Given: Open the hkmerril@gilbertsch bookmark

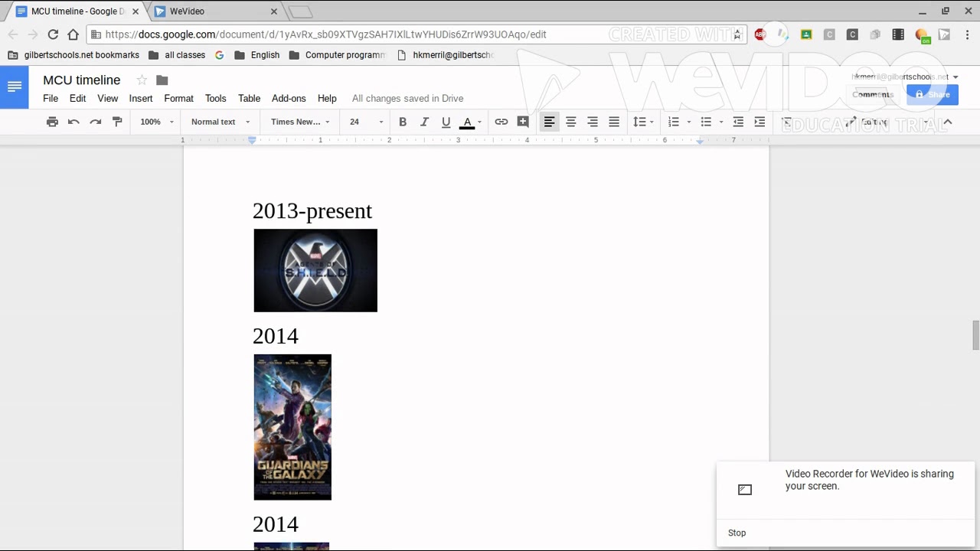Looking at the screenshot, I should (x=445, y=55).
